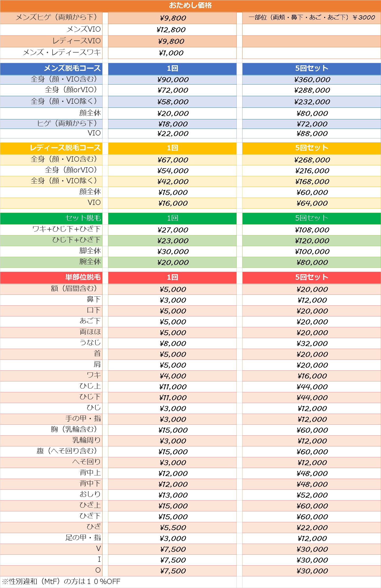Click the ¥360,000 five-set price

312,80
